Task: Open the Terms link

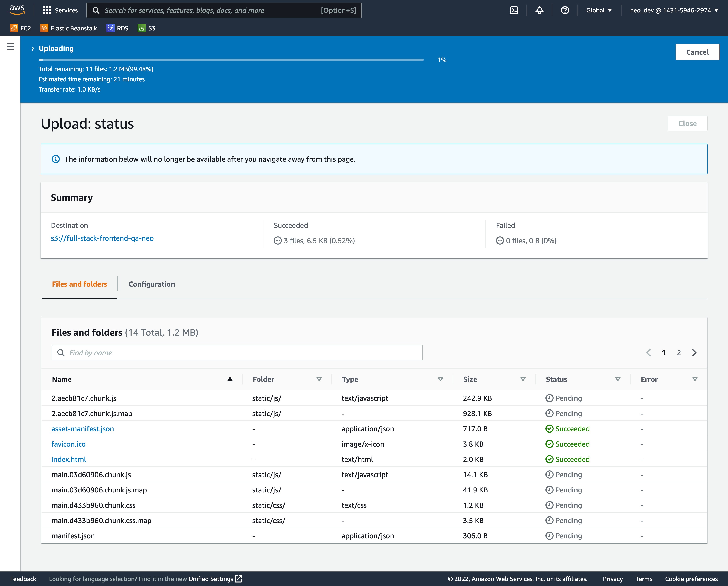Action: (x=644, y=579)
